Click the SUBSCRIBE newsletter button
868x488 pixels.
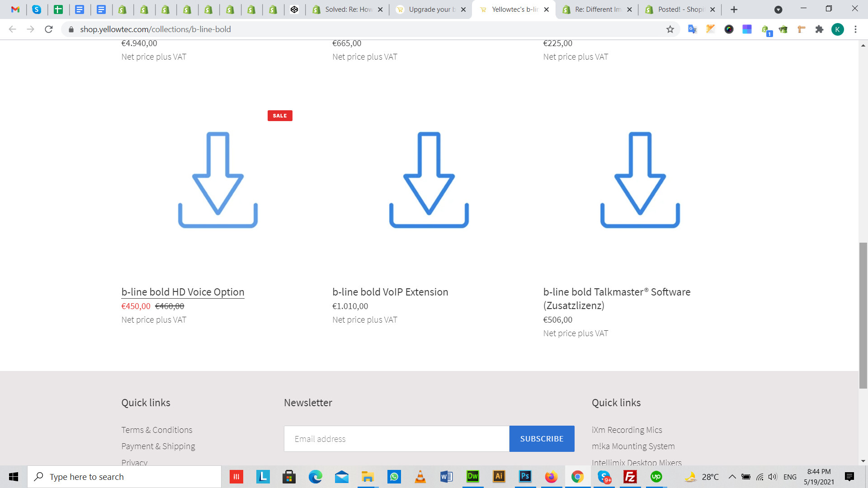[x=542, y=438]
